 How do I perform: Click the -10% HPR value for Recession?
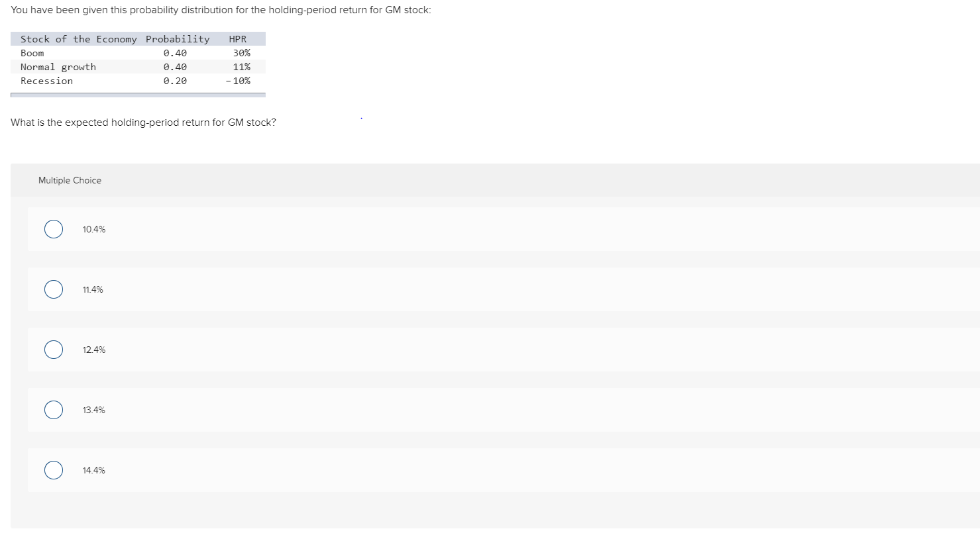pyautogui.click(x=239, y=81)
